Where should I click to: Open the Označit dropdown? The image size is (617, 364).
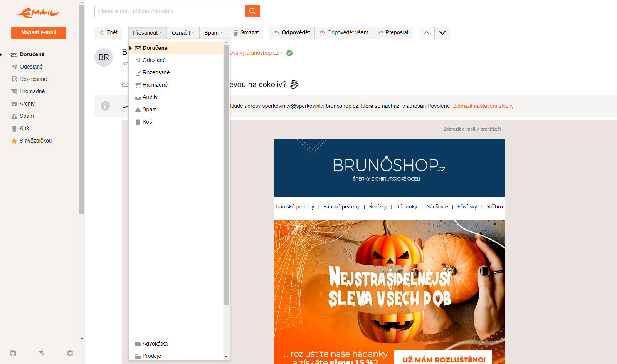click(183, 33)
